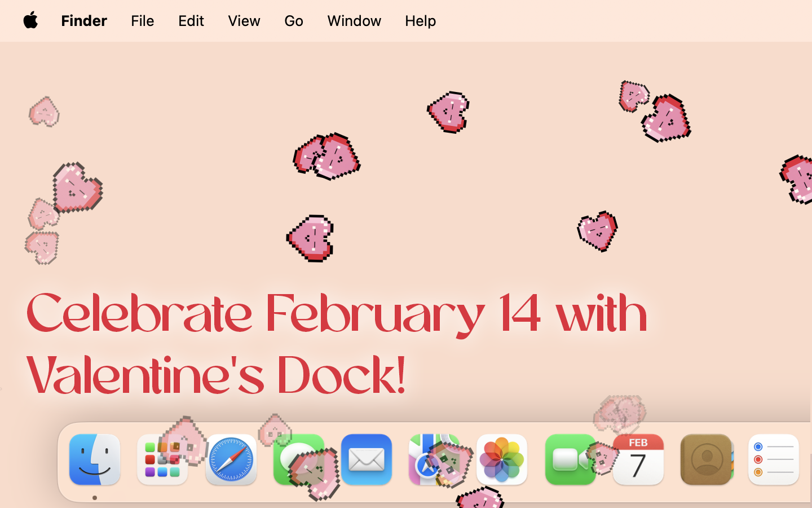The image size is (812, 508).
Task: Open Launchpad from the Dock
Action: (x=162, y=459)
